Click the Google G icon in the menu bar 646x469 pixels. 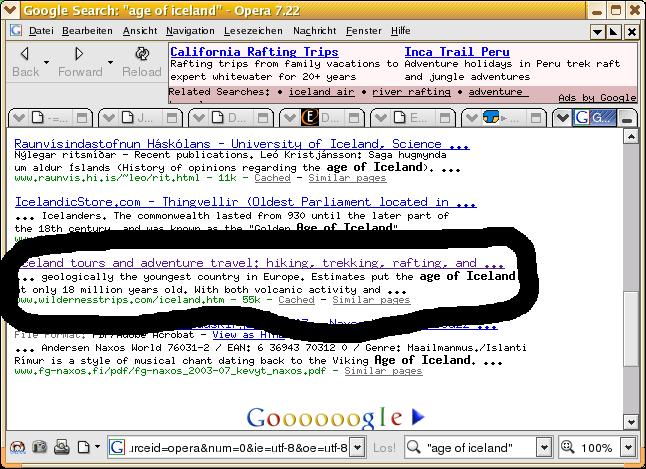tap(16, 30)
